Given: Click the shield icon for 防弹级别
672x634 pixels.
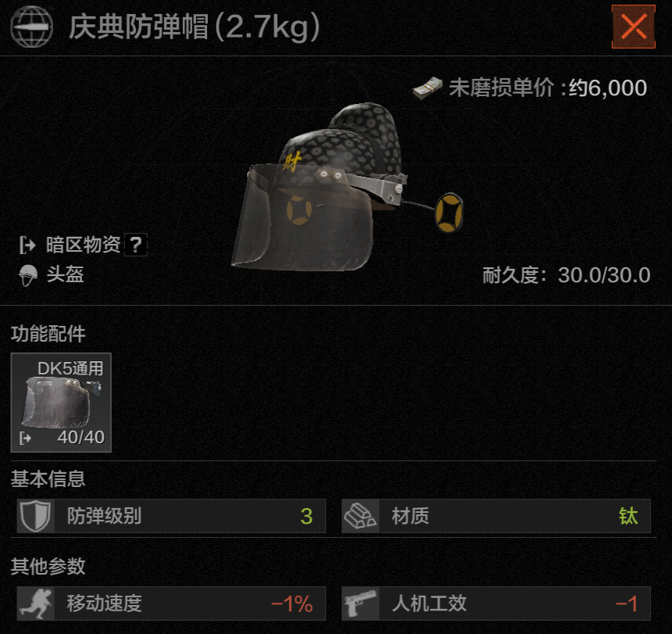Looking at the screenshot, I should pos(36,516).
